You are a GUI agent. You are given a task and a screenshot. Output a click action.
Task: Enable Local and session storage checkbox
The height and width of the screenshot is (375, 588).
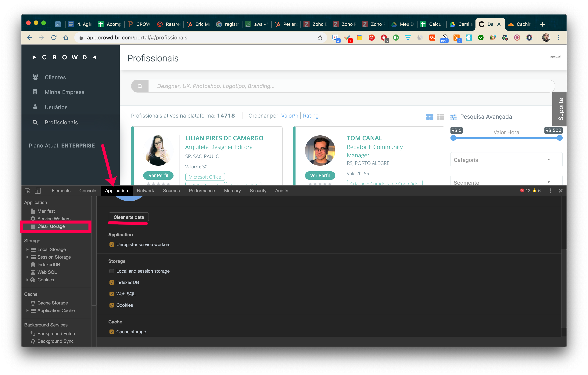click(112, 271)
